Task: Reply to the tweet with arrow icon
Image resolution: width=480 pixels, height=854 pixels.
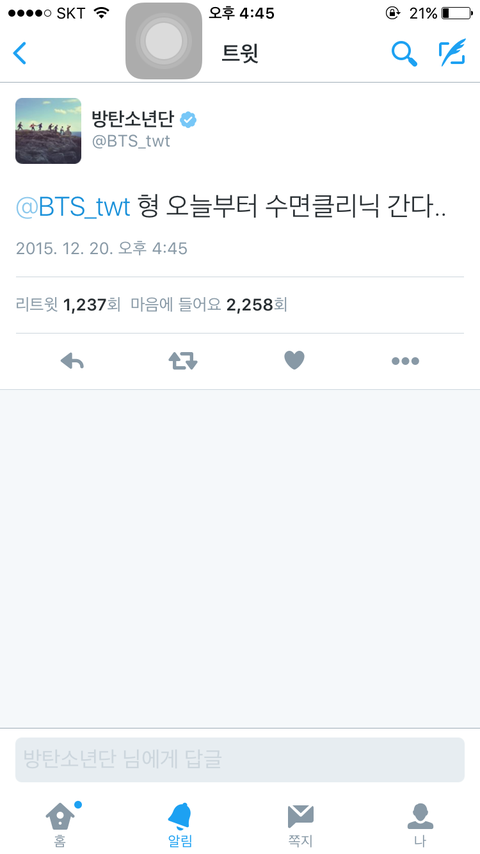Action: 72,361
